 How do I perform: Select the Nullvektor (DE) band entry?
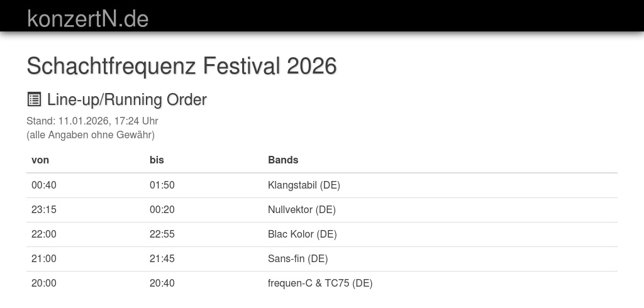[x=301, y=209]
